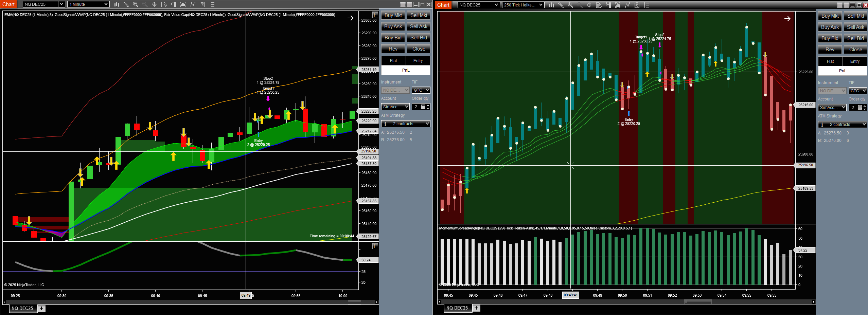Click the scroll-to-latest arrow on right chart
This screenshot has width=868, height=315.
[787, 19]
